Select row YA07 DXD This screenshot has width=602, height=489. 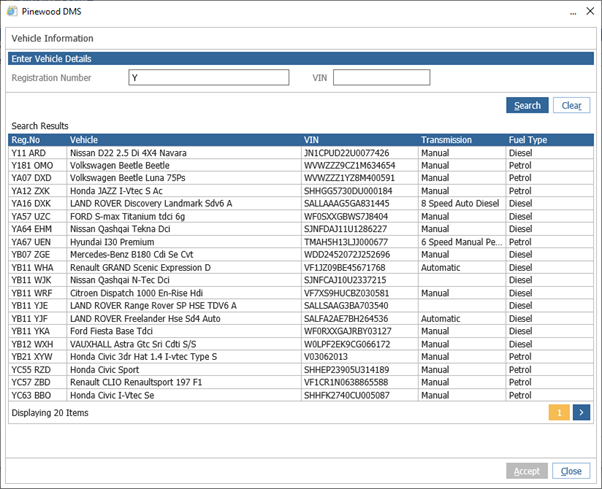301,178
